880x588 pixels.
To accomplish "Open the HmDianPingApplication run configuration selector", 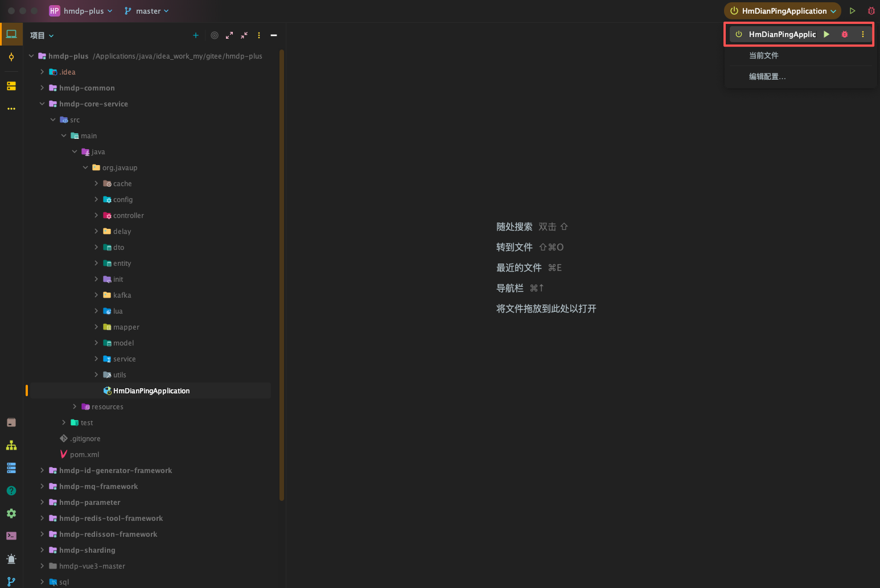I will [x=783, y=11].
